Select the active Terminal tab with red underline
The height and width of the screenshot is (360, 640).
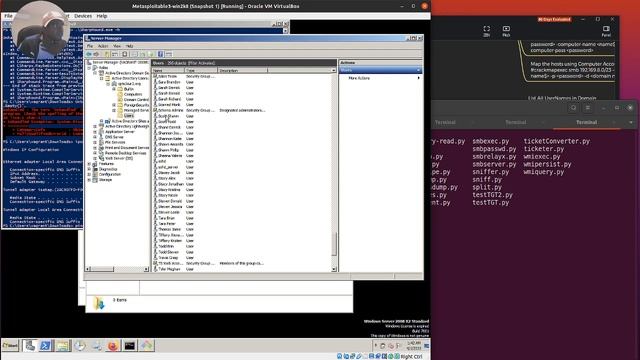[x=586, y=122]
